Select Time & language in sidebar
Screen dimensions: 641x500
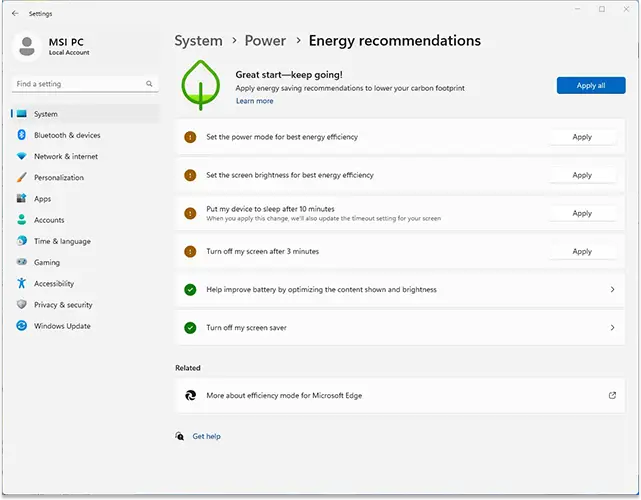pos(61,241)
